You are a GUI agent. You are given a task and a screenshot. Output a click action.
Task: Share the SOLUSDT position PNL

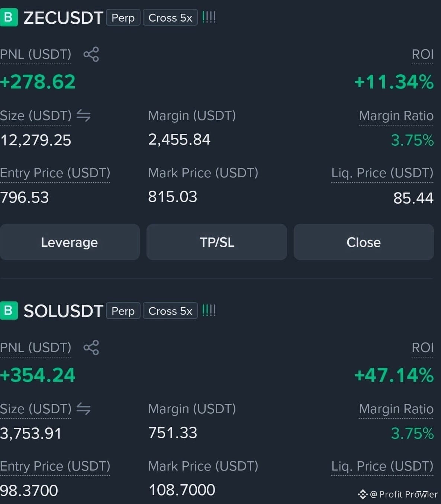click(x=91, y=348)
